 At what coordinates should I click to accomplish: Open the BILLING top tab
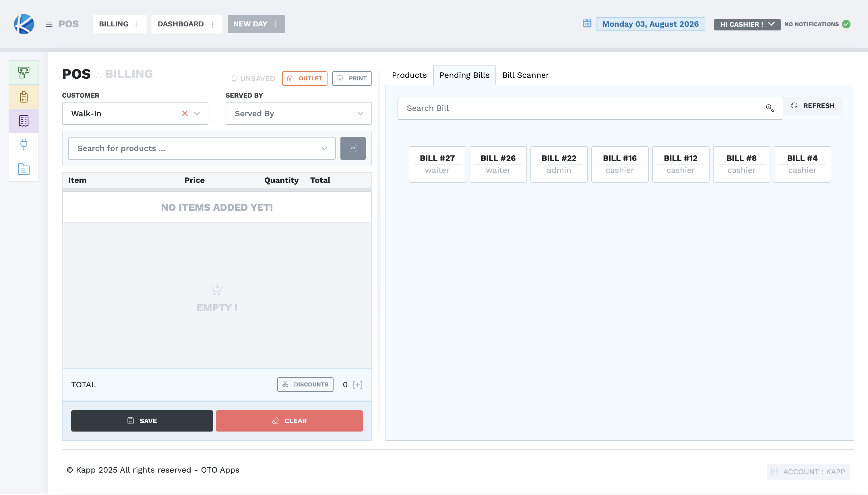point(119,24)
